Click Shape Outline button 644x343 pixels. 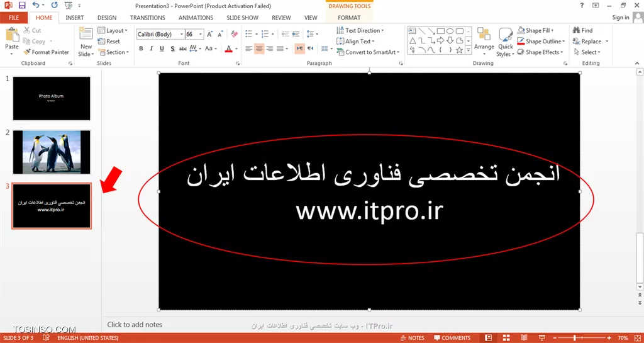coord(541,42)
